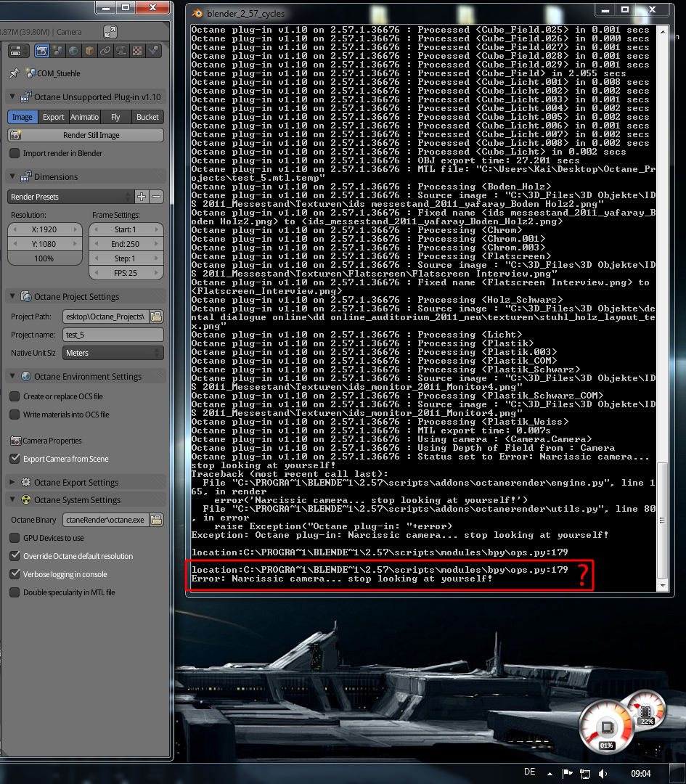Viewport: 686px width, 784px height.
Task: Click the scene icon beside COM_Stuehle
Action: [x=30, y=73]
